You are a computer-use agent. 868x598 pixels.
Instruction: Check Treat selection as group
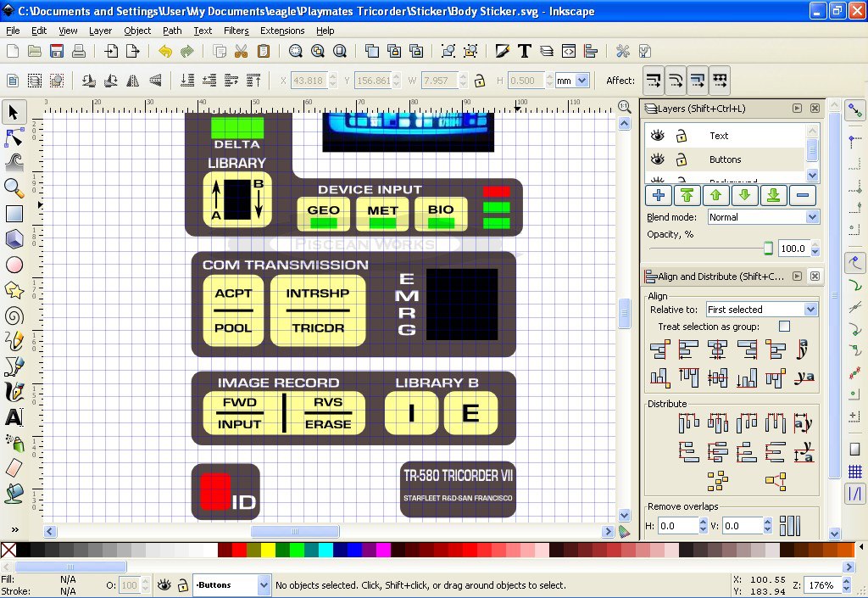(784, 326)
